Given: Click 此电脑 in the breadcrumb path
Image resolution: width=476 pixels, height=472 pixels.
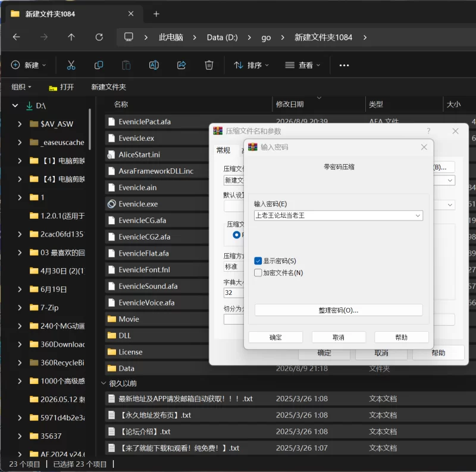Looking at the screenshot, I should point(171,37).
